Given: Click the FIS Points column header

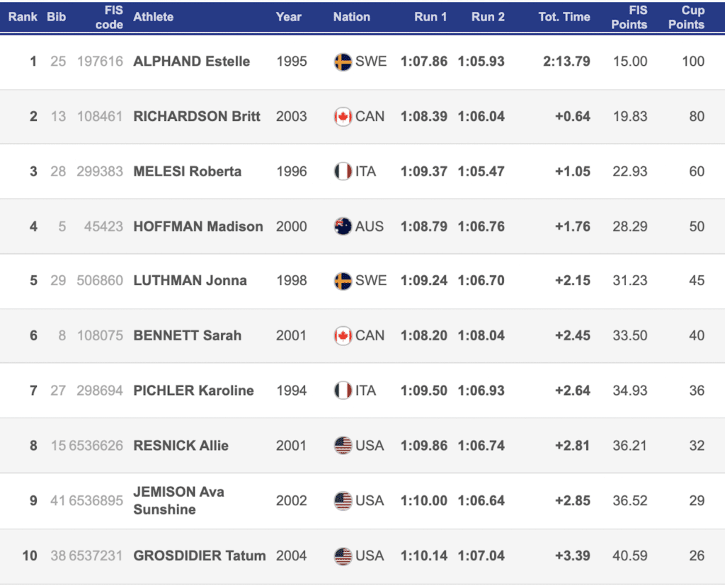Looking at the screenshot, I should coord(629,17).
